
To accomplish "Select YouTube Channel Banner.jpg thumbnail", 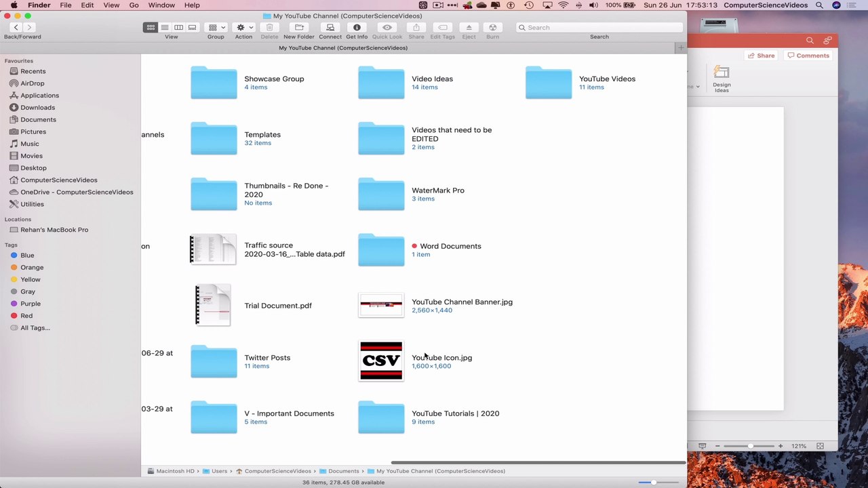I will tap(381, 305).
